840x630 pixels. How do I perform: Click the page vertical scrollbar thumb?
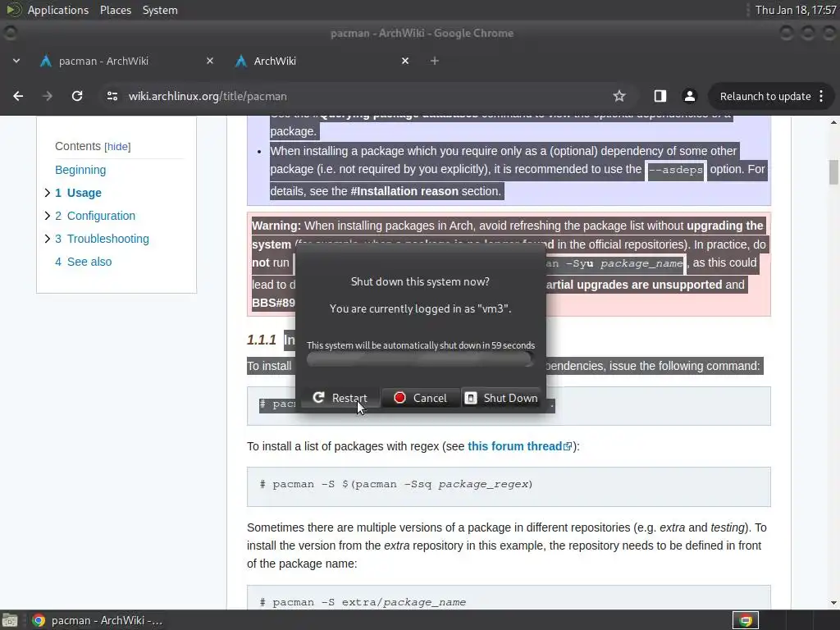[833, 172]
